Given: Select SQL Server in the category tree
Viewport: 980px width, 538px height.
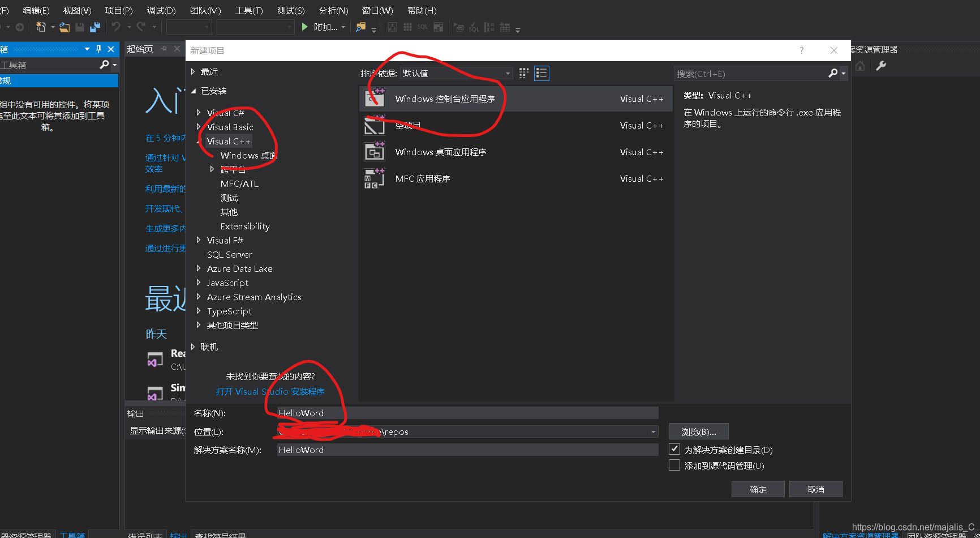Looking at the screenshot, I should [230, 254].
